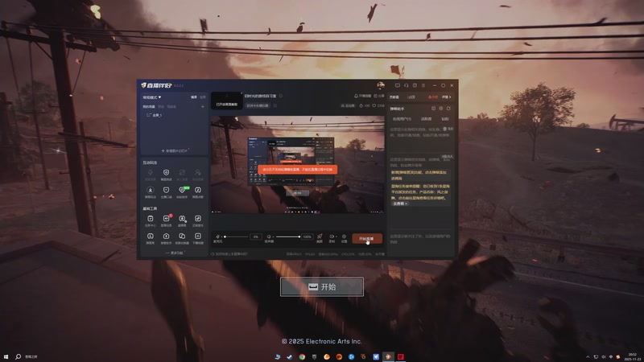The height and width of the screenshot is (362, 644).
Task: Click the microphone 0% value field
Action: 255,237
